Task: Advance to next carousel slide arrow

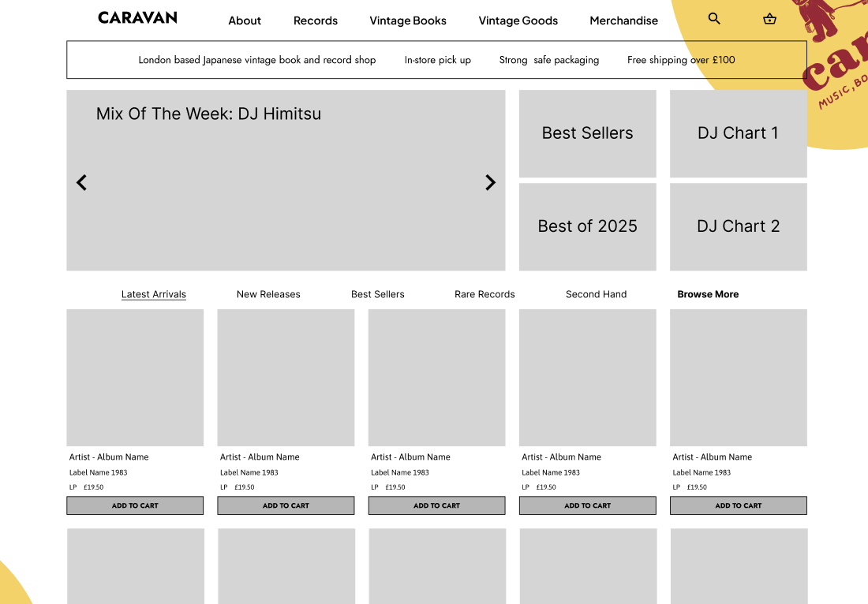Action: (x=491, y=182)
